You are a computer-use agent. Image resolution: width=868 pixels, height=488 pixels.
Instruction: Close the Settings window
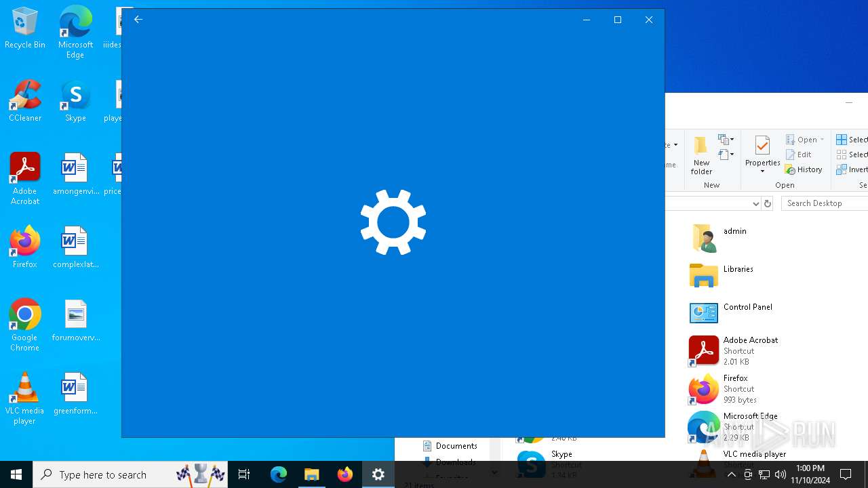649,20
